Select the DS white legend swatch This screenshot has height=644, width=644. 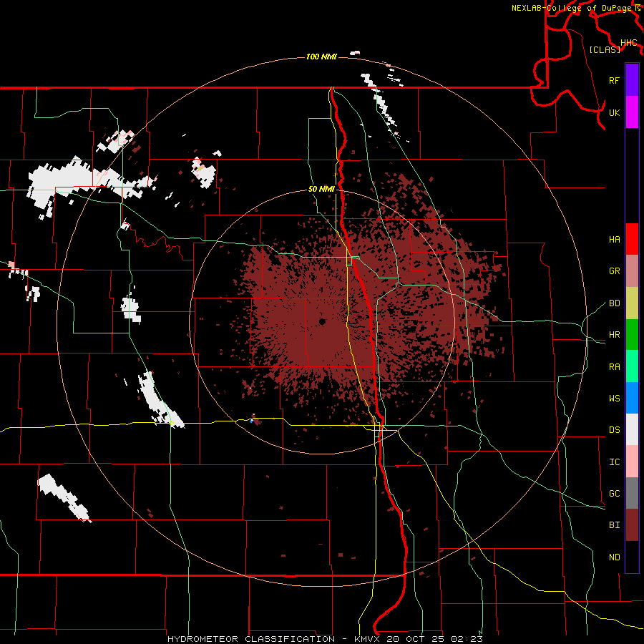click(632, 429)
